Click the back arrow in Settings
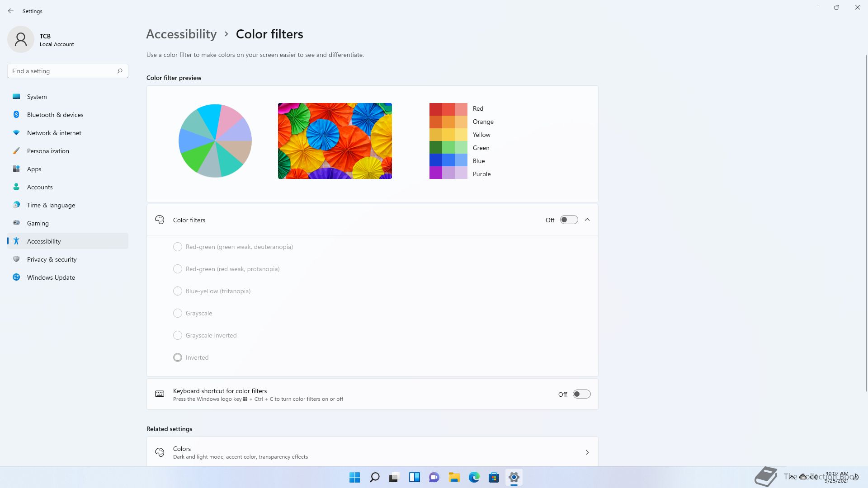This screenshot has height=488, width=868. [x=11, y=11]
